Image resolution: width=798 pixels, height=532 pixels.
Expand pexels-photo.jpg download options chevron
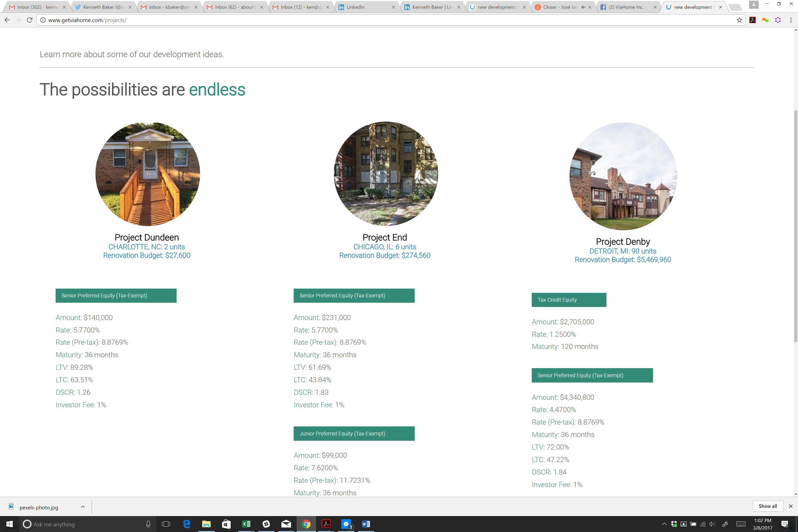(x=82, y=507)
